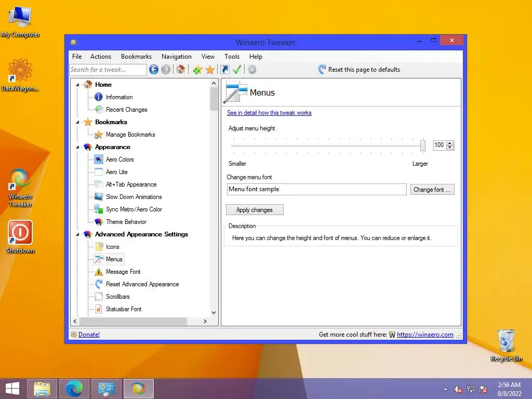The width and height of the screenshot is (532, 399).
Task: Open Microsoft Edge from taskbar
Action: click(74, 389)
